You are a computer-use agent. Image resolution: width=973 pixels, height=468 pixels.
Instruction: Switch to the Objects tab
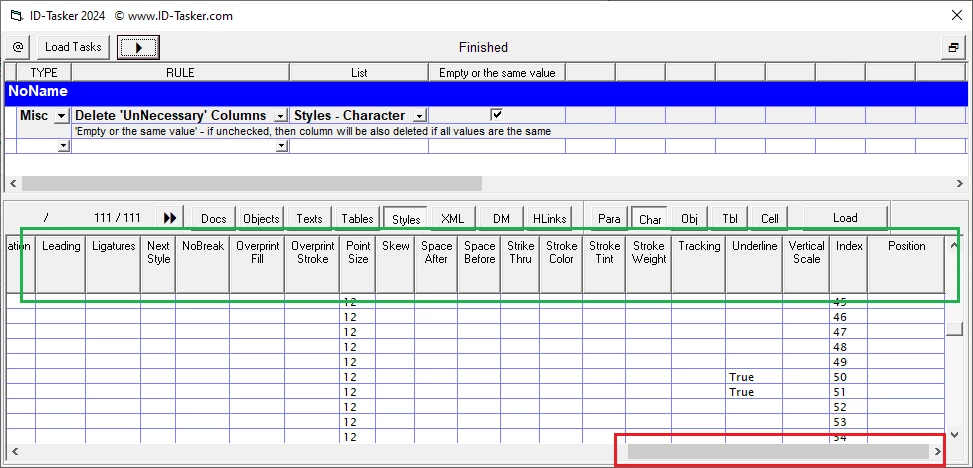pos(261,218)
